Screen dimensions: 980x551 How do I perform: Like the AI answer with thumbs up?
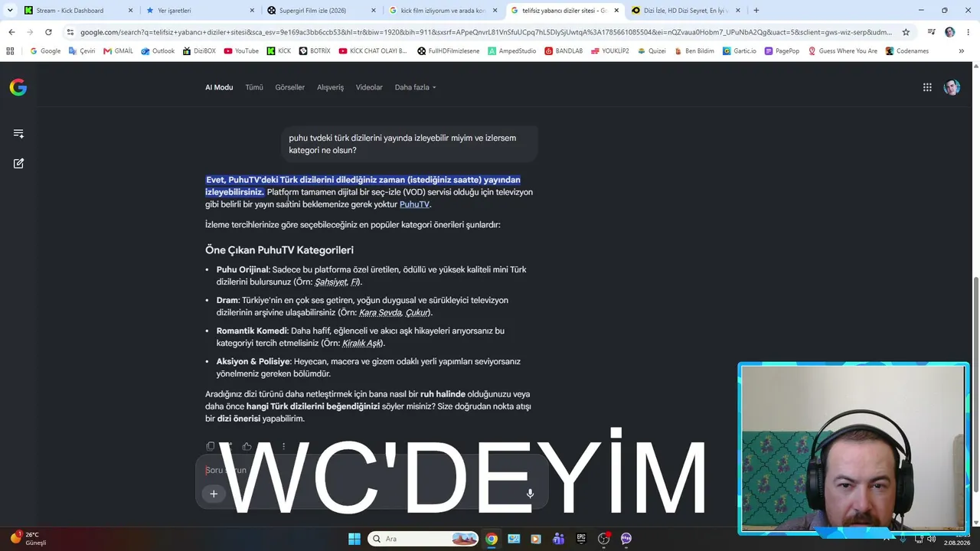(247, 446)
